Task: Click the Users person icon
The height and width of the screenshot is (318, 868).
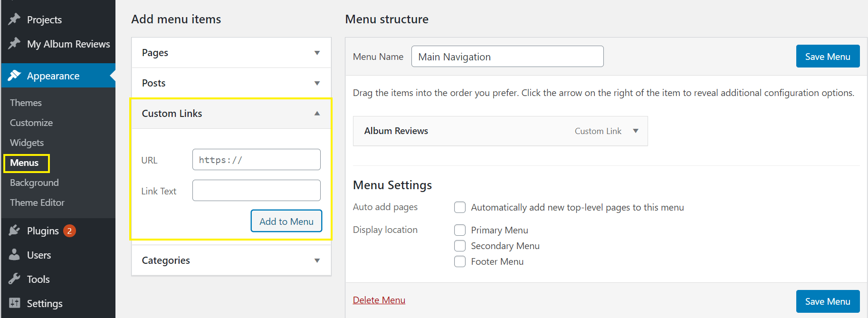Action: point(14,255)
